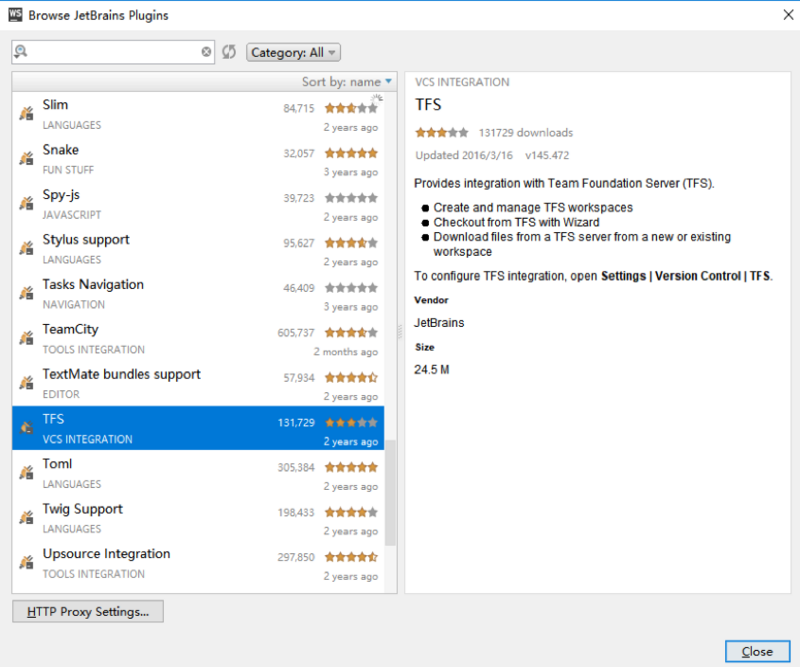Click the Twig Support plugin icon

coord(27,517)
